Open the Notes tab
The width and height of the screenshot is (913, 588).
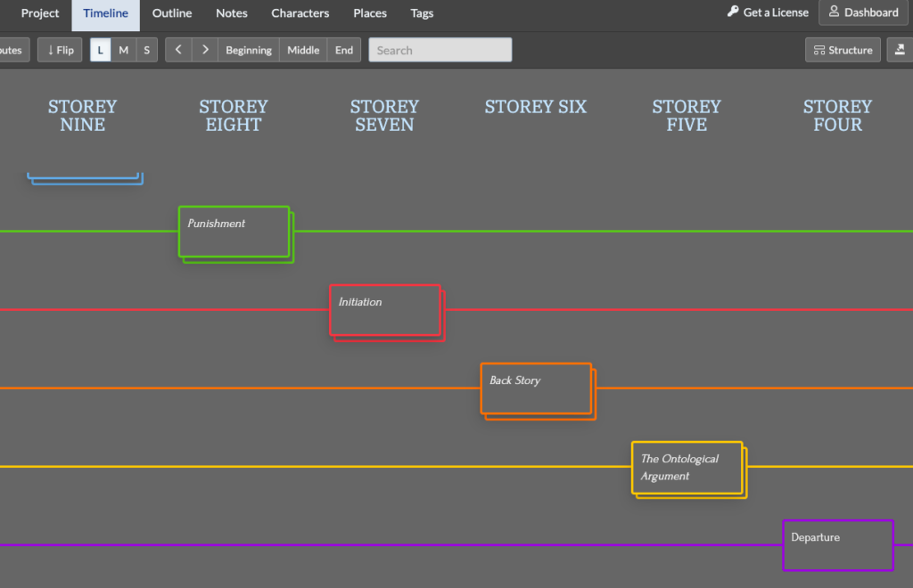232,12
